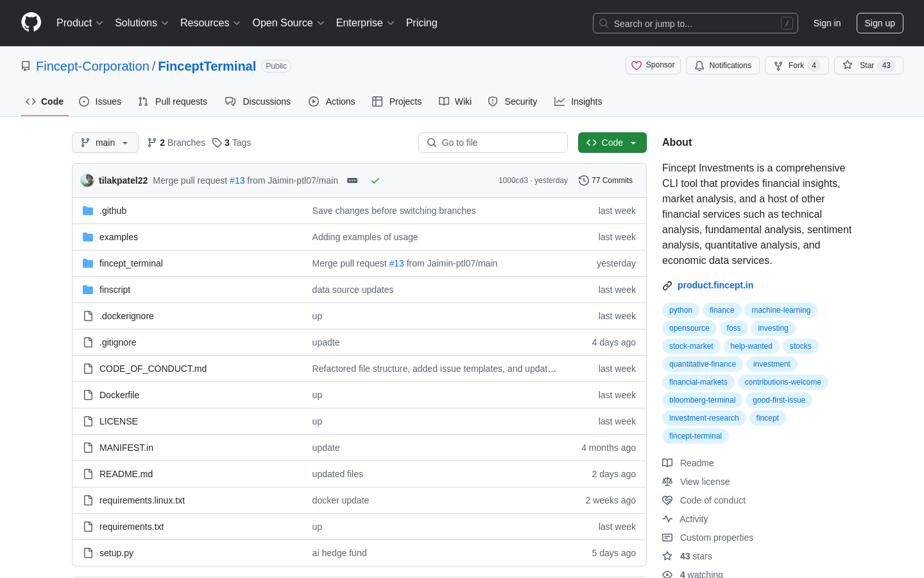Screen dimensions: 924x578
Task: Open the Fincept-Corporation owner link
Action: (92, 66)
